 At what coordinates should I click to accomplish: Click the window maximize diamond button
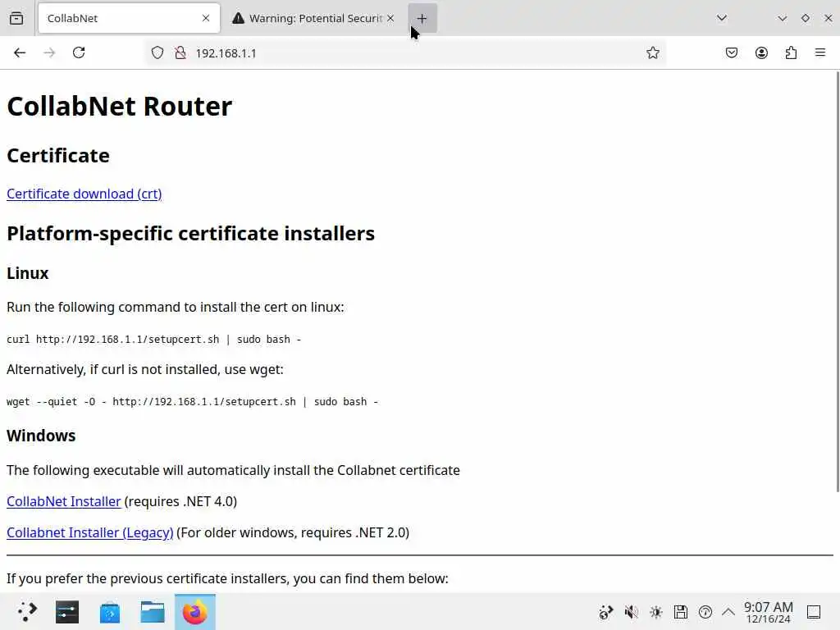(x=806, y=18)
